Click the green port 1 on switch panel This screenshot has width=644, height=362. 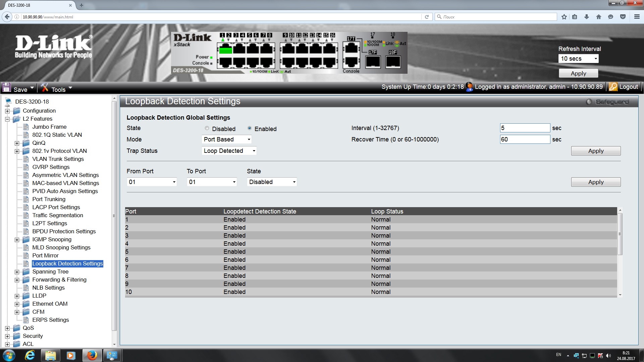(x=225, y=50)
